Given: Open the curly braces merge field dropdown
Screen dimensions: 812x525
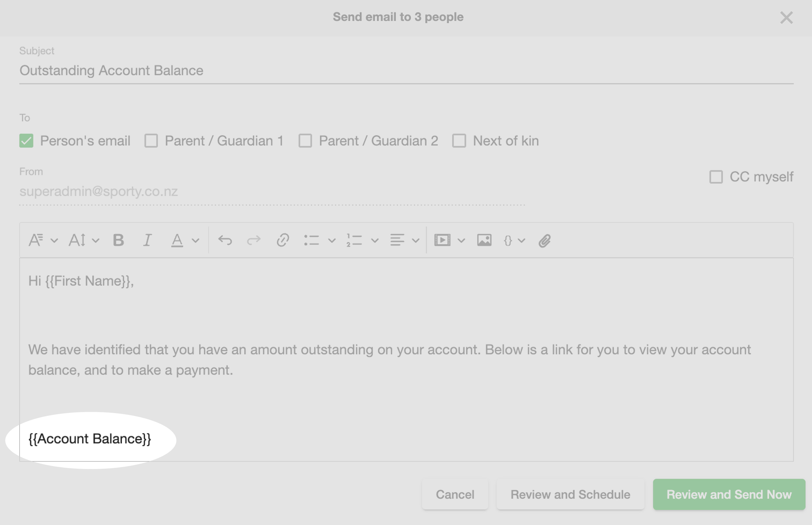Looking at the screenshot, I should point(522,241).
